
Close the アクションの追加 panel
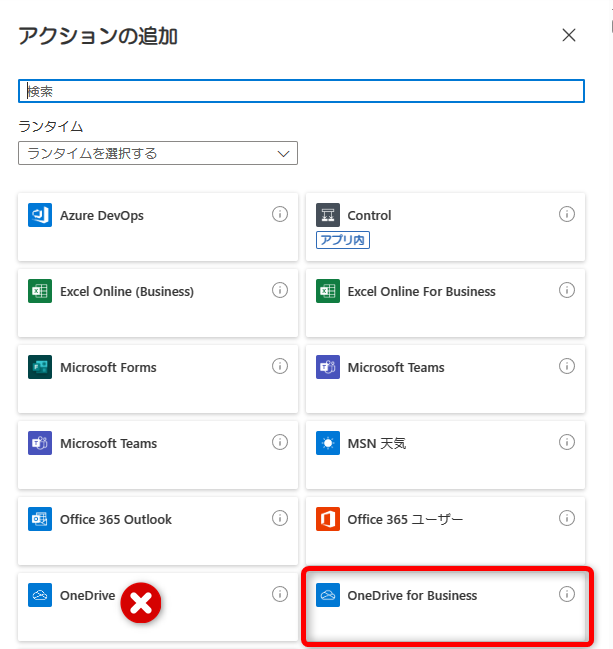coord(569,35)
